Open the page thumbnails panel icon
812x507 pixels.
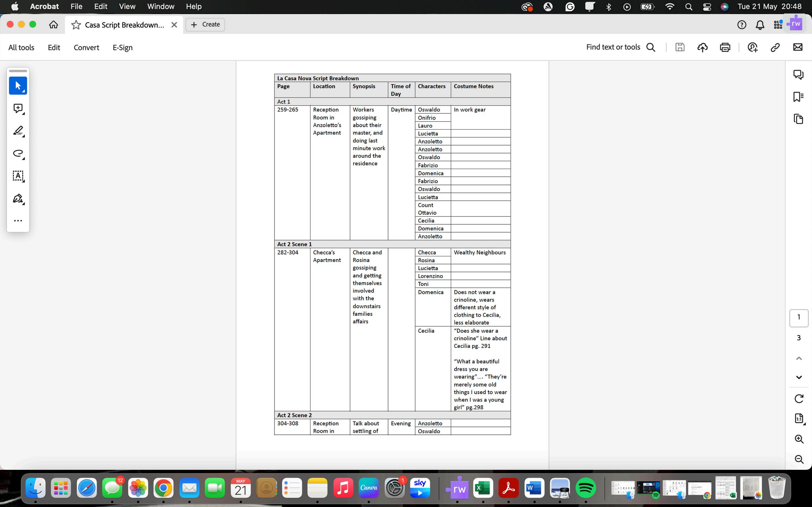pyautogui.click(x=798, y=119)
